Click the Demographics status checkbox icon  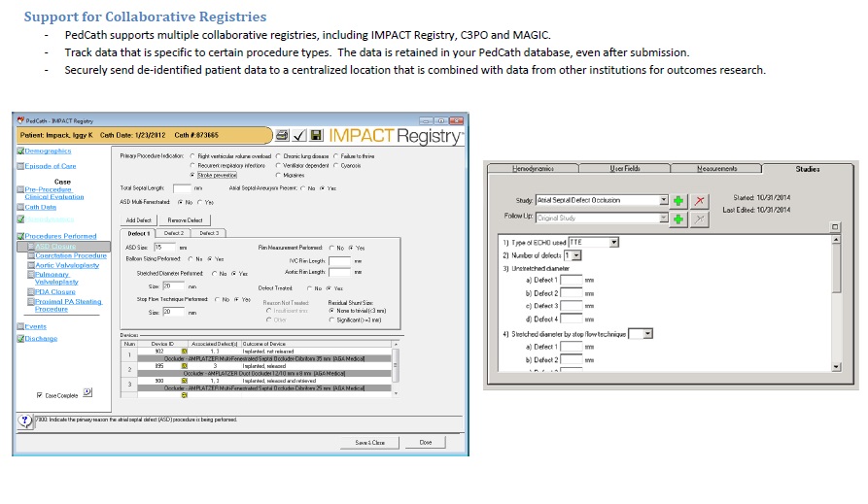point(20,151)
